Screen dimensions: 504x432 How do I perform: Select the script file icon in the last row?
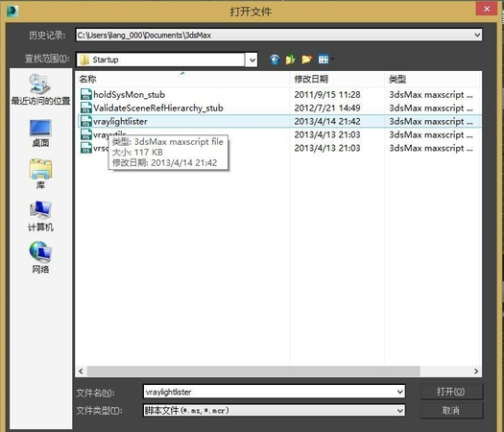[x=86, y=148]
